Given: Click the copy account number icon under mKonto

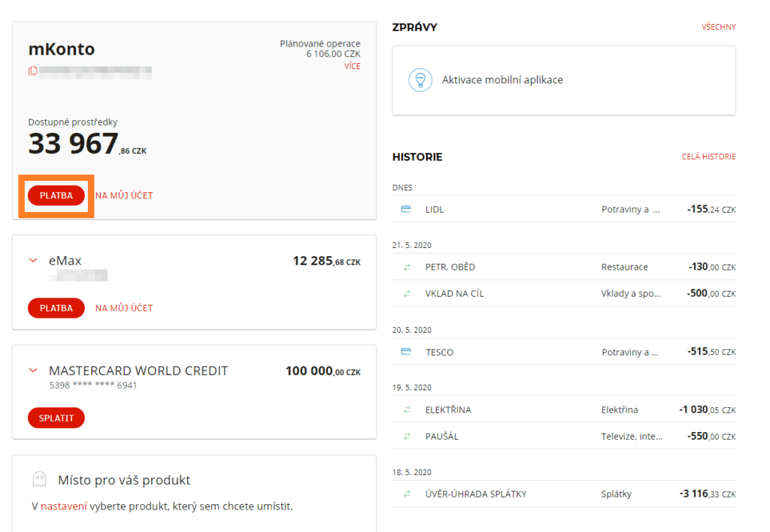Looking at the screenshot, I should click(x=32, y=71).
